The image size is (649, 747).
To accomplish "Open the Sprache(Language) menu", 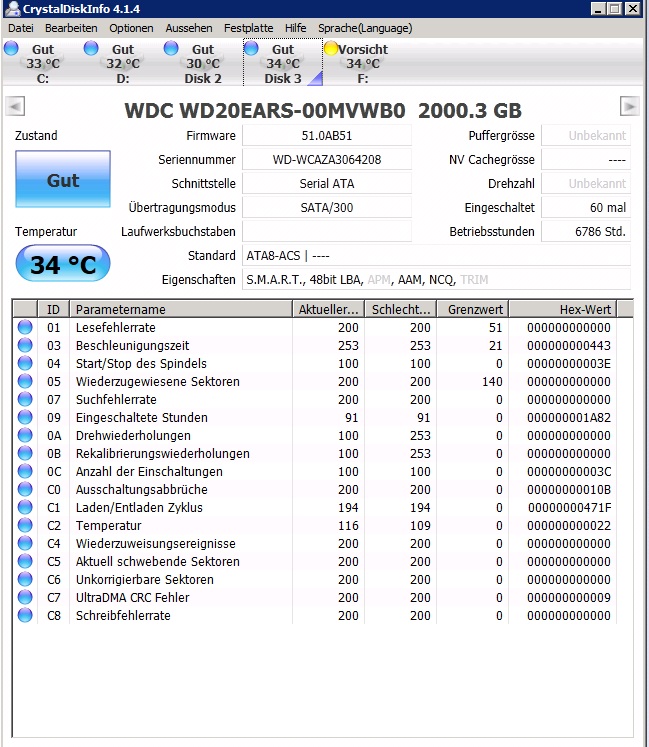I will click(x=365, y=28).
